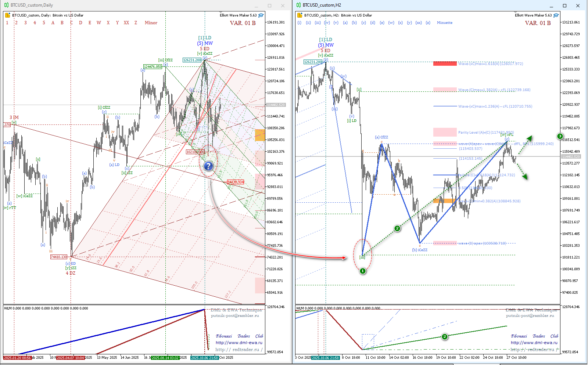
Task: Select the Minor wave degree label
Action: [151, 23]
